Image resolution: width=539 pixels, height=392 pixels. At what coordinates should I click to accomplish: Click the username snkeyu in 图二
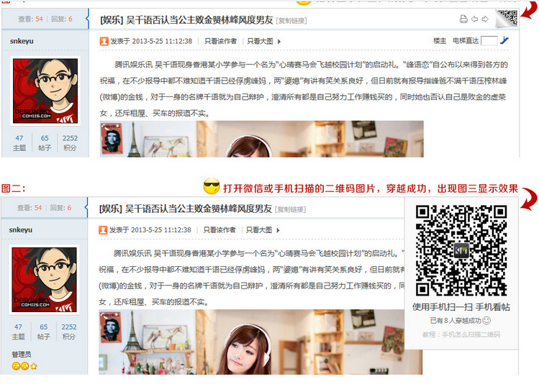pyautogui.click(x=21, y=229)
